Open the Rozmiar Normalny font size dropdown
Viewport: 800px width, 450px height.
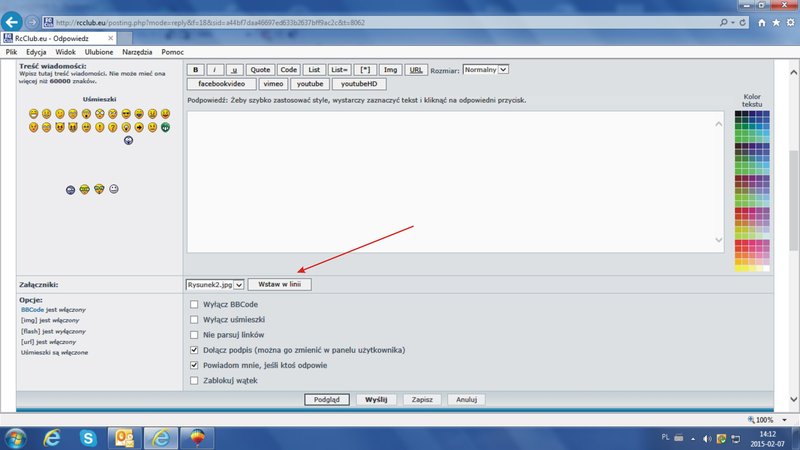(x=486, y=69)
